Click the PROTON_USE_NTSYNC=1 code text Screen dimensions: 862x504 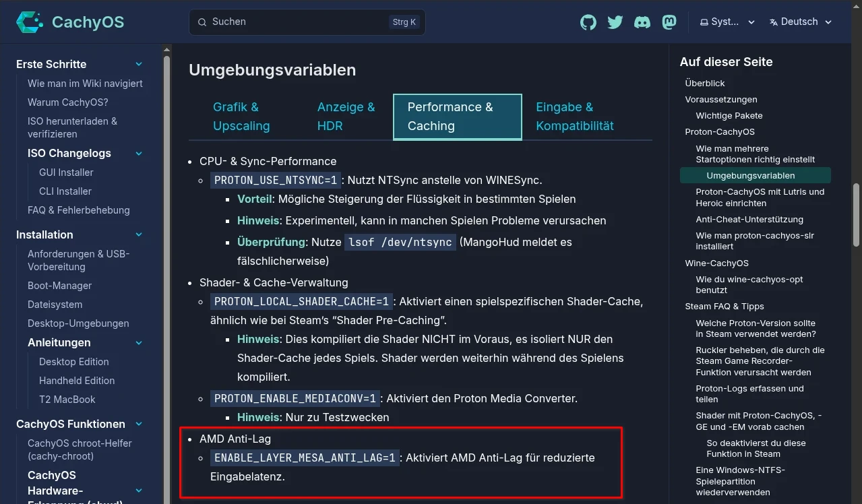point(276,181)
